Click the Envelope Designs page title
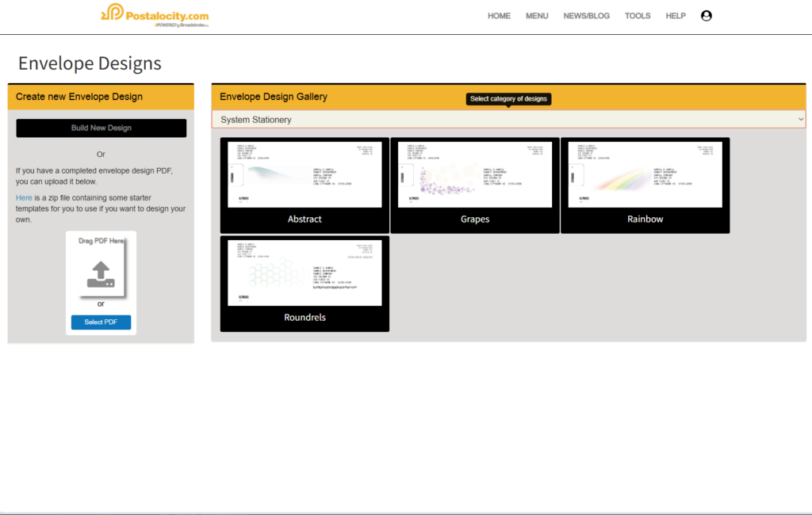This screenshot has width=812, height=515. 90,63
